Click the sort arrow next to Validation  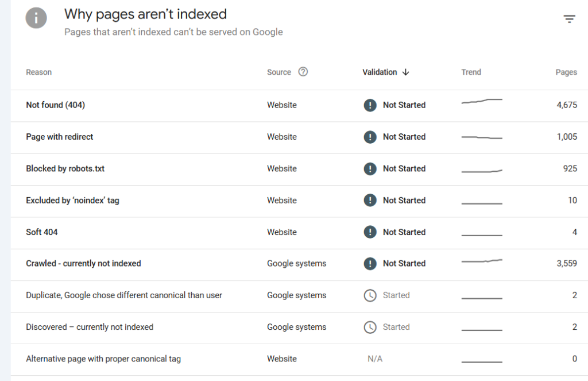pos(406,72)
